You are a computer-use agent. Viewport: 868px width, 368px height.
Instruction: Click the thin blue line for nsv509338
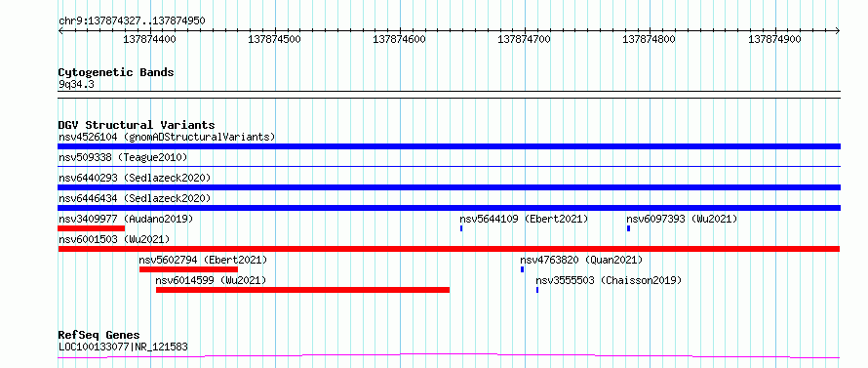449,166
